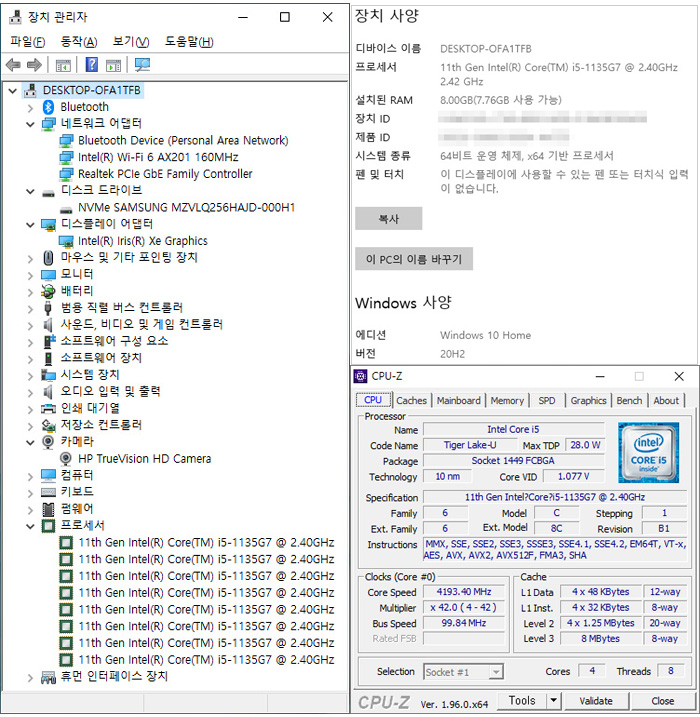Open the 동작(A) menu
The height and width of the screenshot is (717, 700).
(x=79, y=42)
